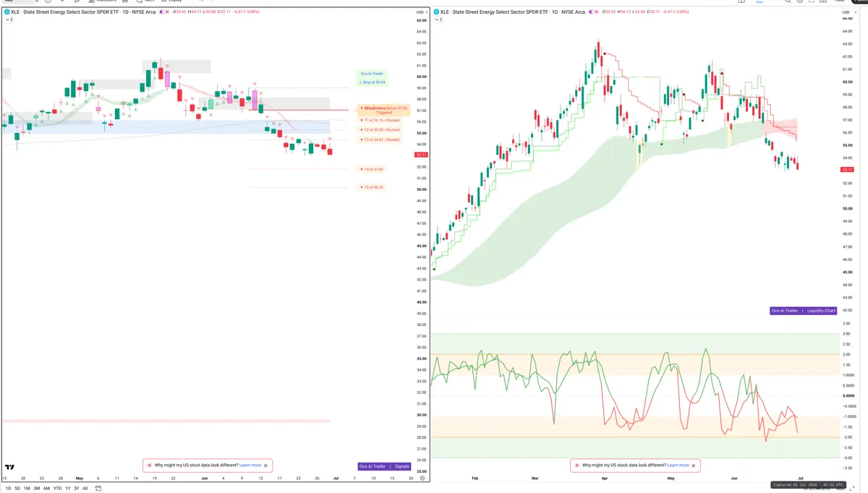Click the Stop at 59.04 label
Image resolution: width=868 pixels, height=493 pixels.
372,82
